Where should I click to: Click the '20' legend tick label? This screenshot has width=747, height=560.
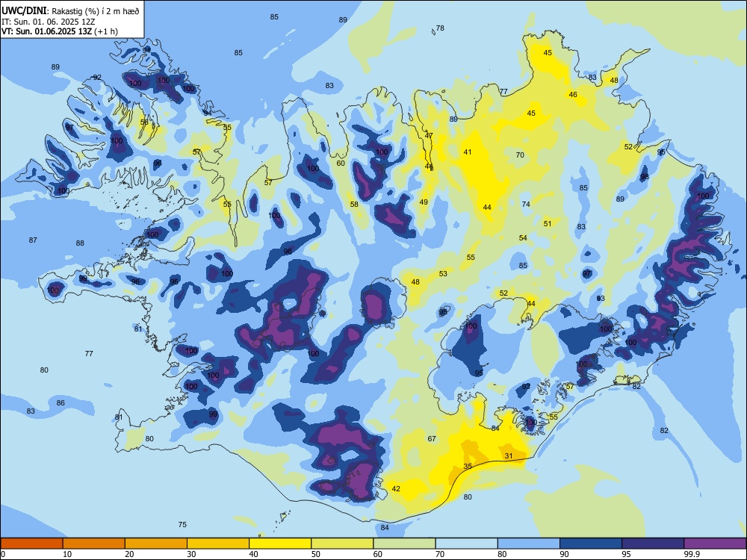(x=129, y=554)
